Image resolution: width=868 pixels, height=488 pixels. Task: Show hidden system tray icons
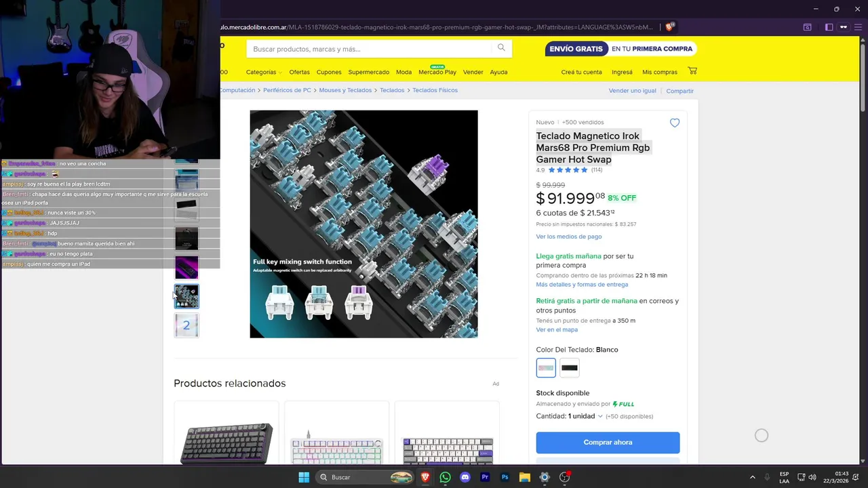[752, 477]
